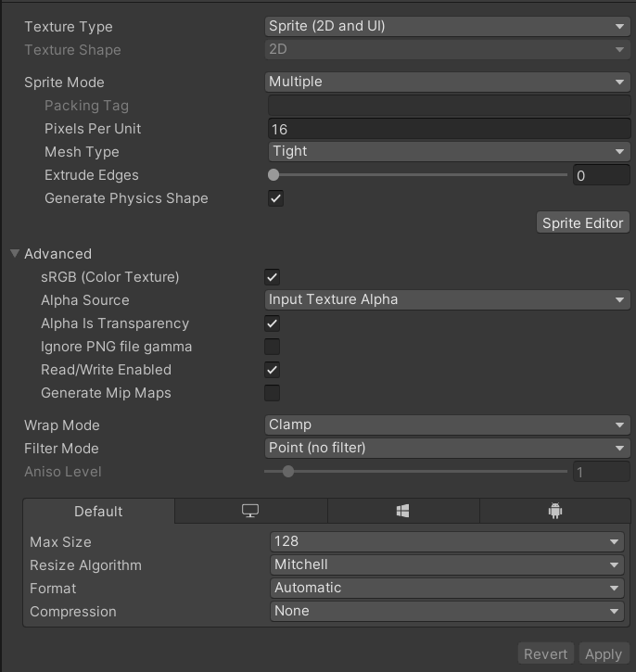Click the Apply button
The width and height of the screenshot is (636, 672).
603,653
